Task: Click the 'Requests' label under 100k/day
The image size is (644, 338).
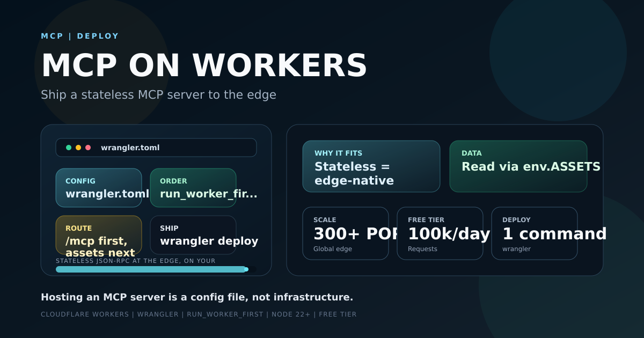Action: coord(422,249)
